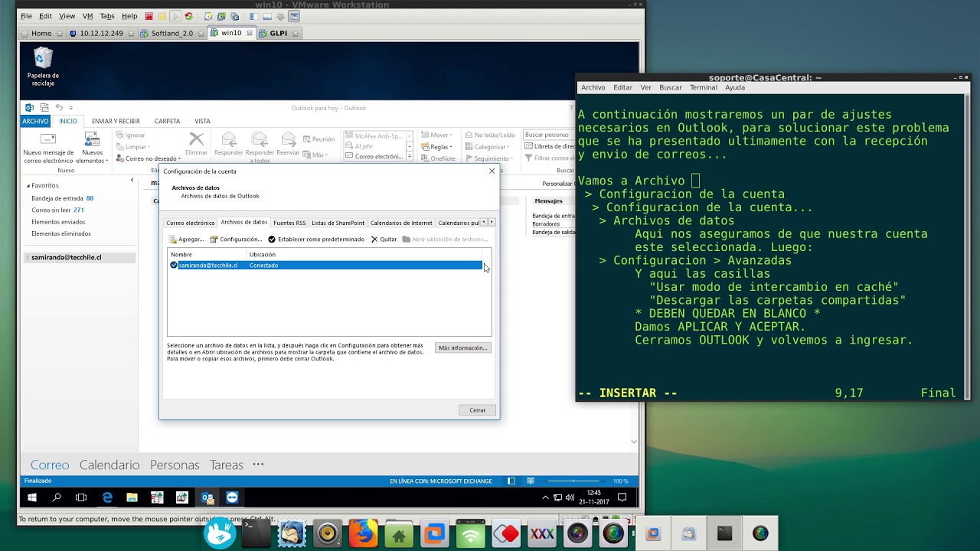Open the VM menu in VMware Workstation
The height and width of the screenshot is (551, 980).
(x=87, y=16)
